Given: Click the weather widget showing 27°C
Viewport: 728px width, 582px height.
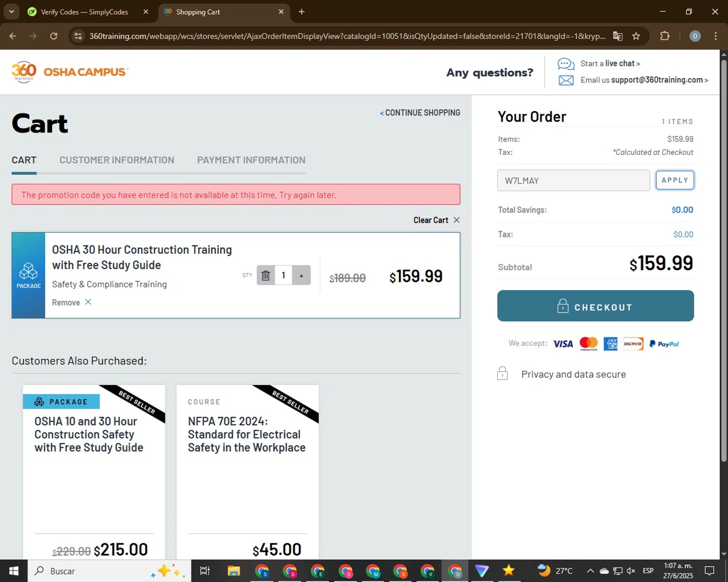Looking at the screenshot, I should [555, 571].
